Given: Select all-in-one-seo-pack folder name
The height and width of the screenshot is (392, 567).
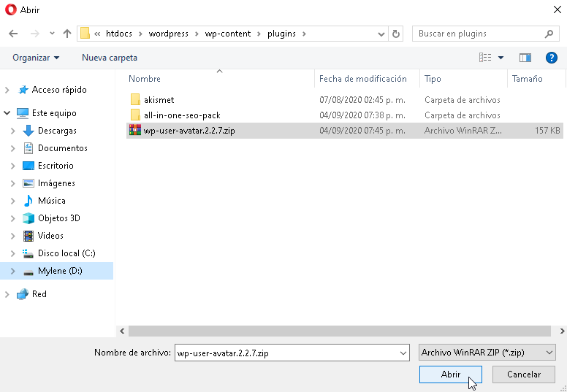Looking at the screenshot, I should click(x=182, y=115).
